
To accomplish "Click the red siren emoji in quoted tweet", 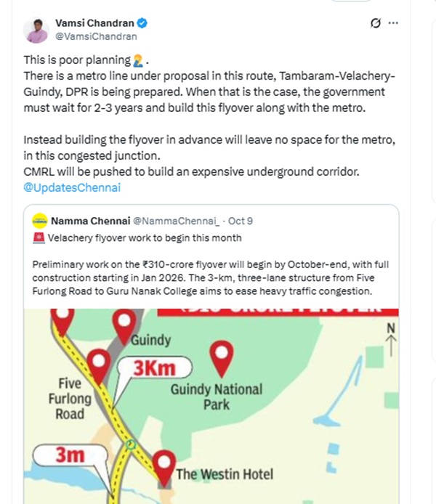I will (39, 237).
